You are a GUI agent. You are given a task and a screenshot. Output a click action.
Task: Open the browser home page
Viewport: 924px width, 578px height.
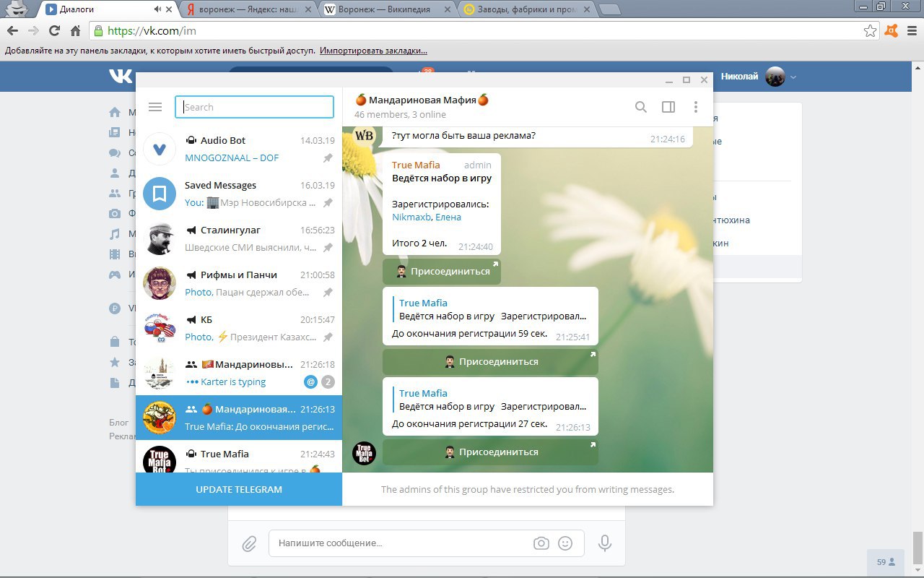click(75, 31)
